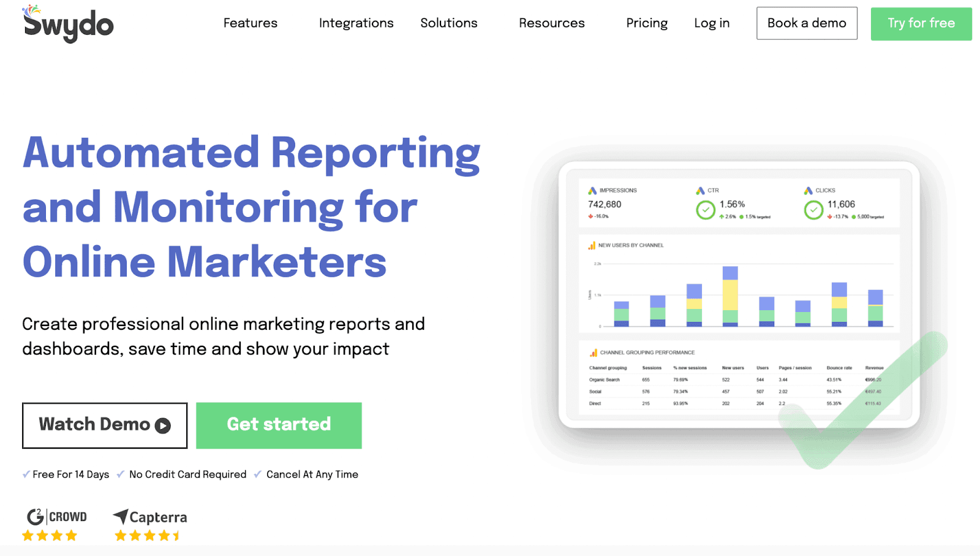This screenshot has width=980, height=556.
Task: Click the dashboard preview image
Action: [739, 294]
